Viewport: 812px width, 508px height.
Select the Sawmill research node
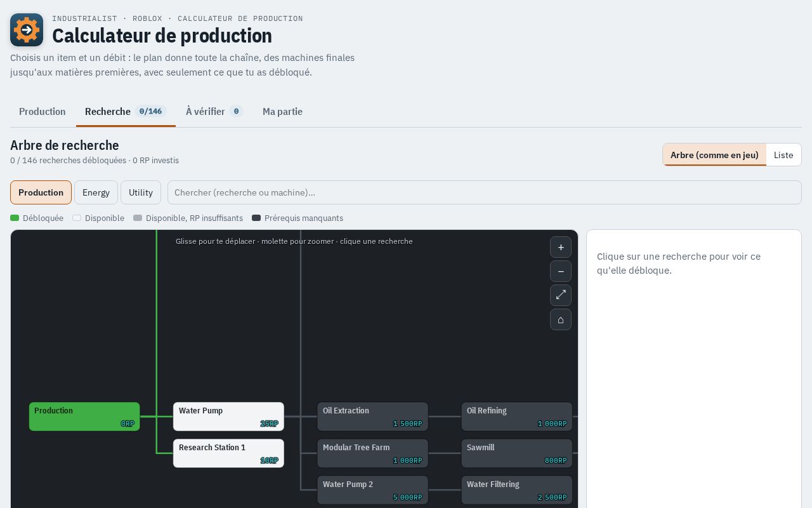tap(516, 453)
